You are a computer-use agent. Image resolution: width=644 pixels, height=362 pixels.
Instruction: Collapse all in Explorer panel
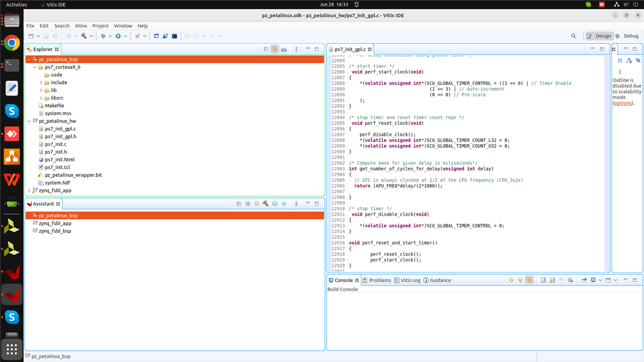[266, 49]
